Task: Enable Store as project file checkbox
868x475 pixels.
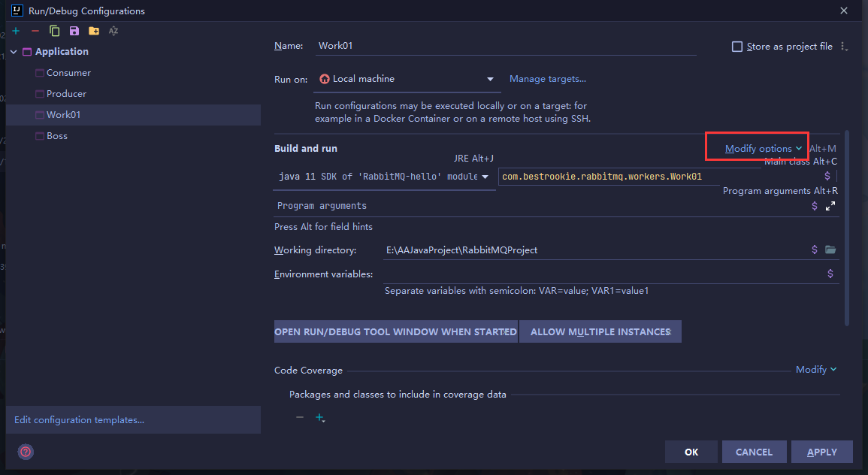Action: (736, 47)
